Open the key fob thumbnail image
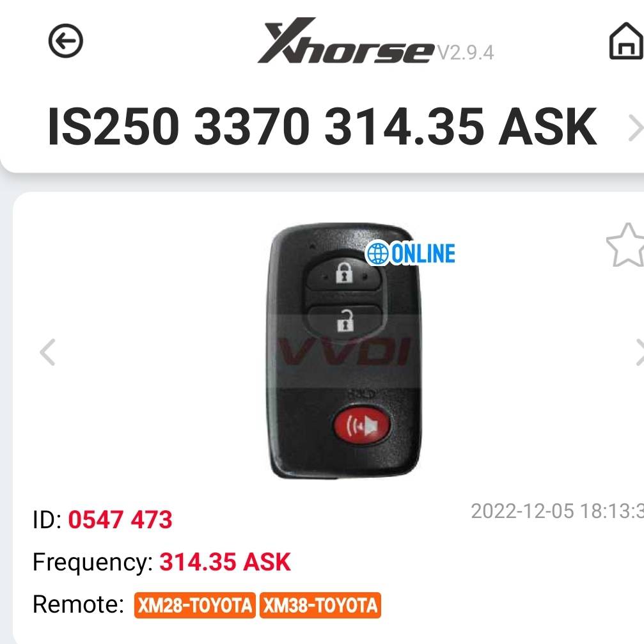This screenshot has width=644, height=644. pos(345,350)
